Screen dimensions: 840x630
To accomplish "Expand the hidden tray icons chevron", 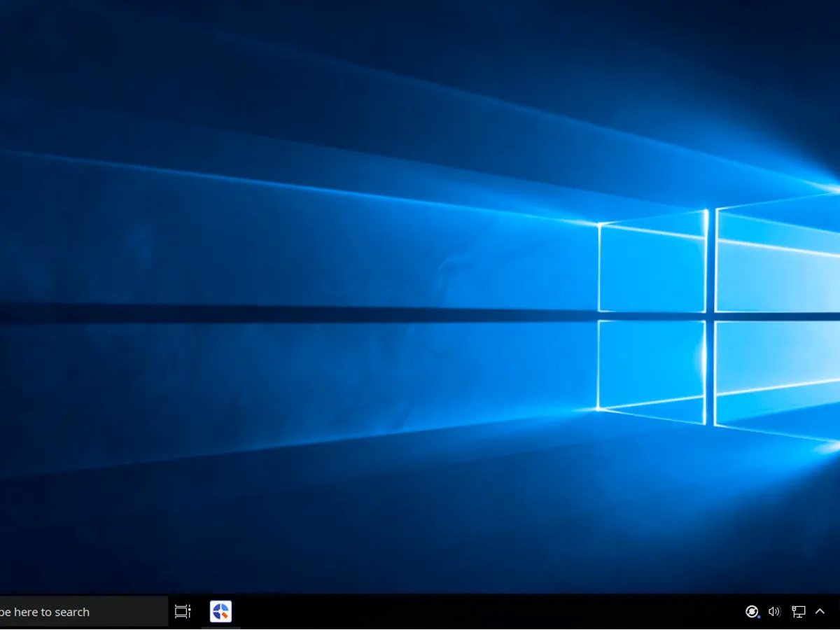I will tap(820, 612).
